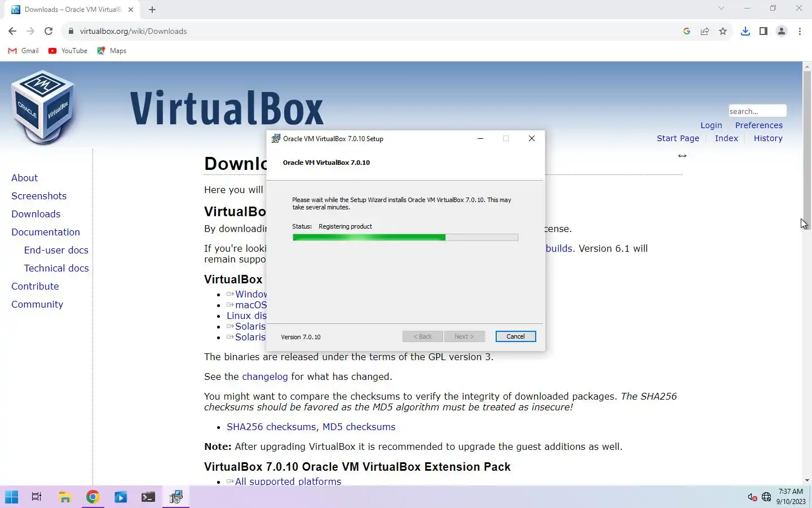The width and height of the screenshot is (812, 508).
Task: Open the tab search chevron
Action: pos(721,8)
